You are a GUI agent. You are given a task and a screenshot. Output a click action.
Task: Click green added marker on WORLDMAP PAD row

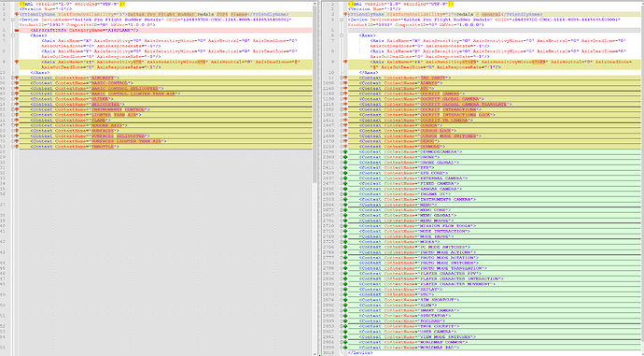click(345, 348)
